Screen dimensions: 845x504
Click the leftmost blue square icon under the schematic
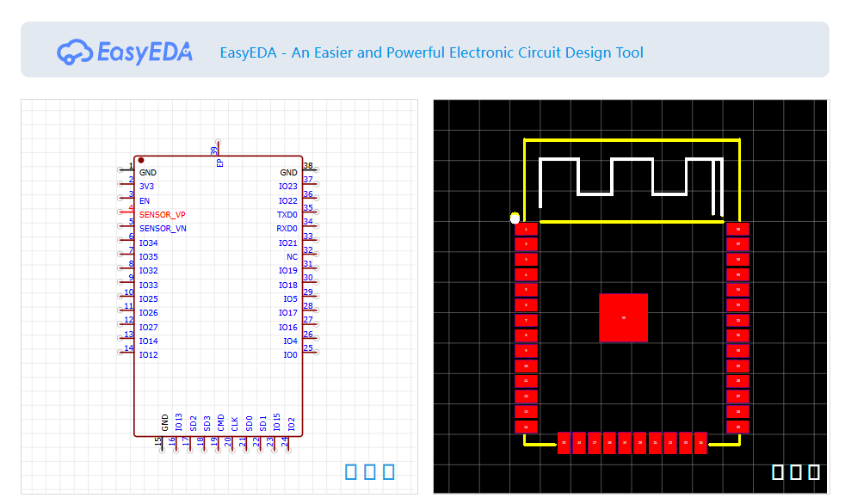(351, 472)
